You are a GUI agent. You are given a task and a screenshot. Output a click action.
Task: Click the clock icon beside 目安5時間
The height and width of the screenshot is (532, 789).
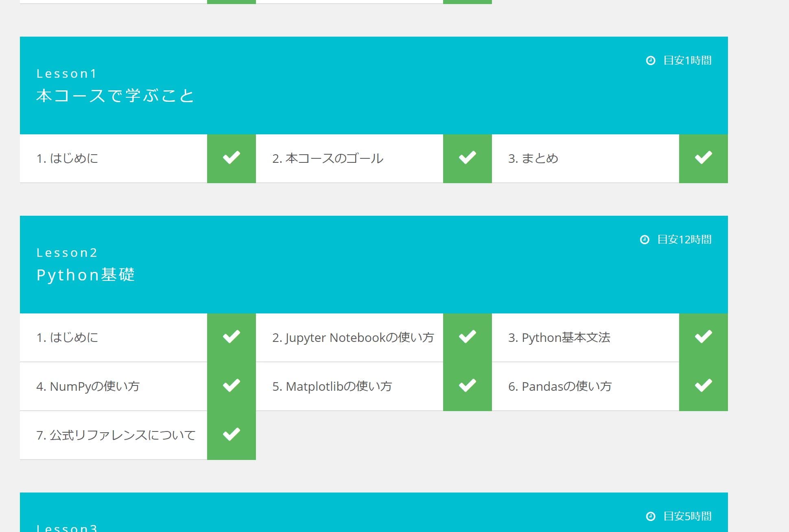point(651,517)
